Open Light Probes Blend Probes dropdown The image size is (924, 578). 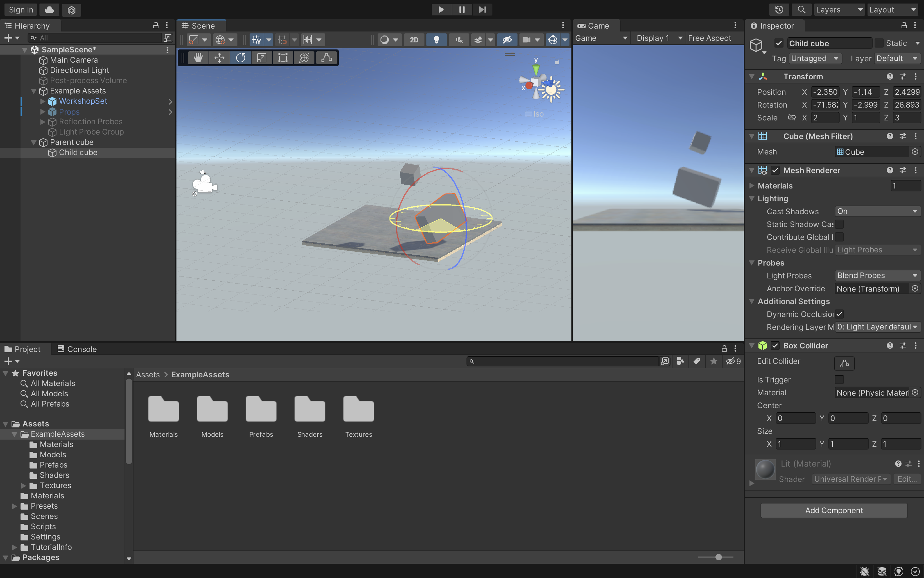[877, 275]
